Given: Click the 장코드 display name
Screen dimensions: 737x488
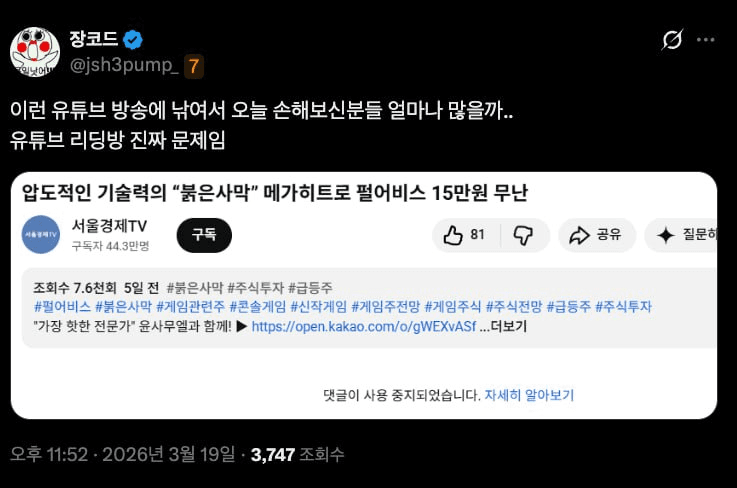Looking at the screenshot, I should tap(94, 39).
